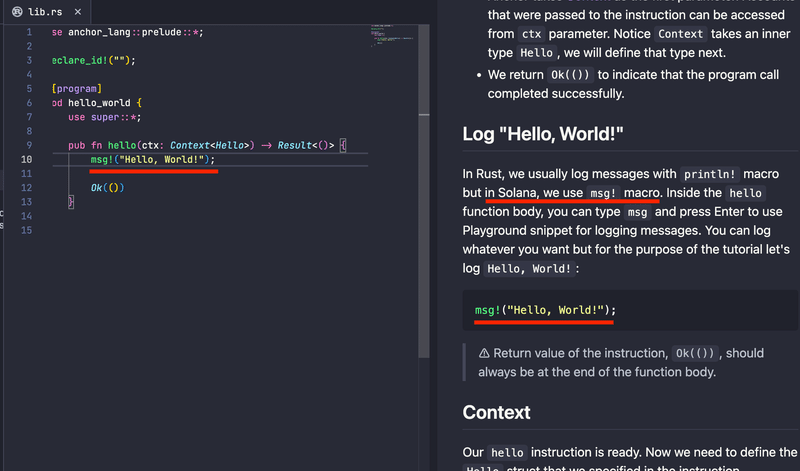Click the Context heading in tutorial

(496, 412)
